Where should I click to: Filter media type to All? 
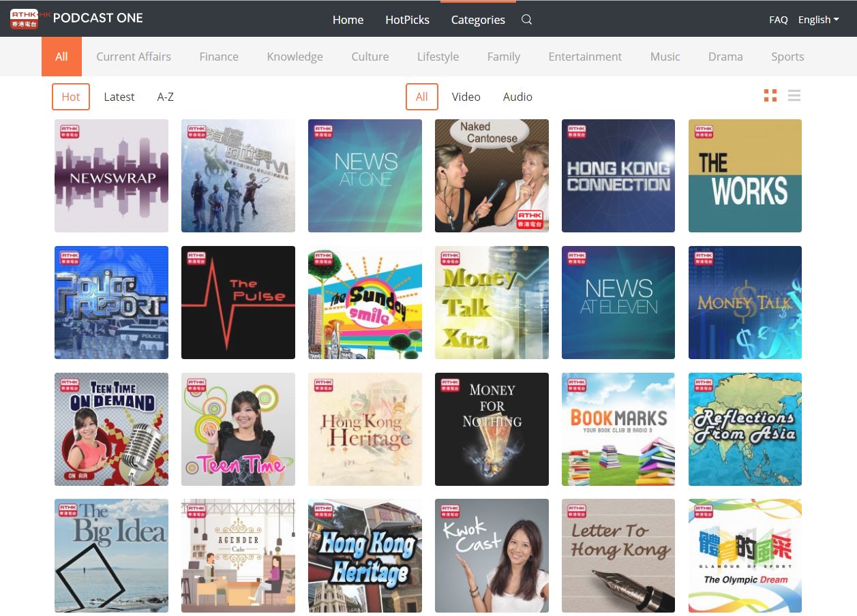[422, 97]
